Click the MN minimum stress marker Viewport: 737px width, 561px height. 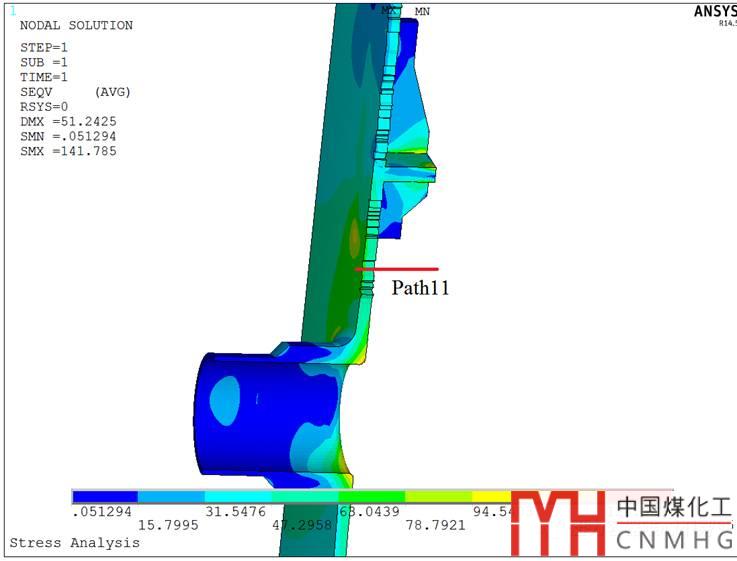pos(422,13)
